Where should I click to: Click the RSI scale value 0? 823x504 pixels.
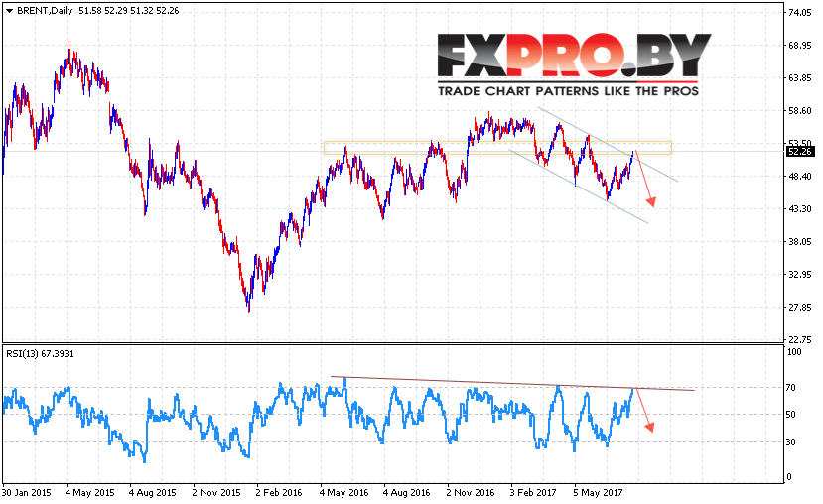[x=789, y=477]
